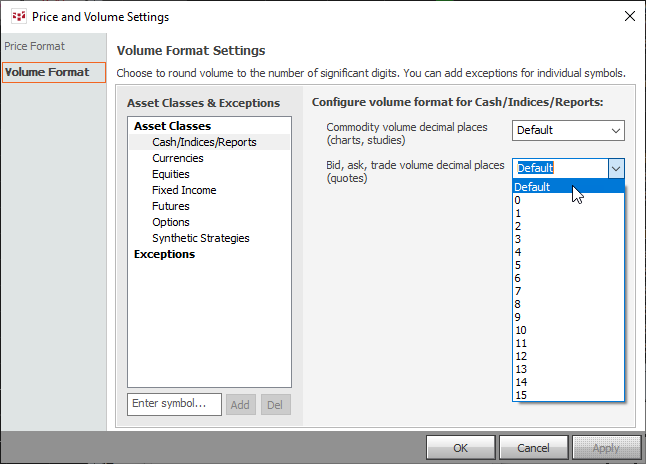The image size is (646, 464).
Task: Select Synthetic Strategies in the tree
Action: (200, 238)
